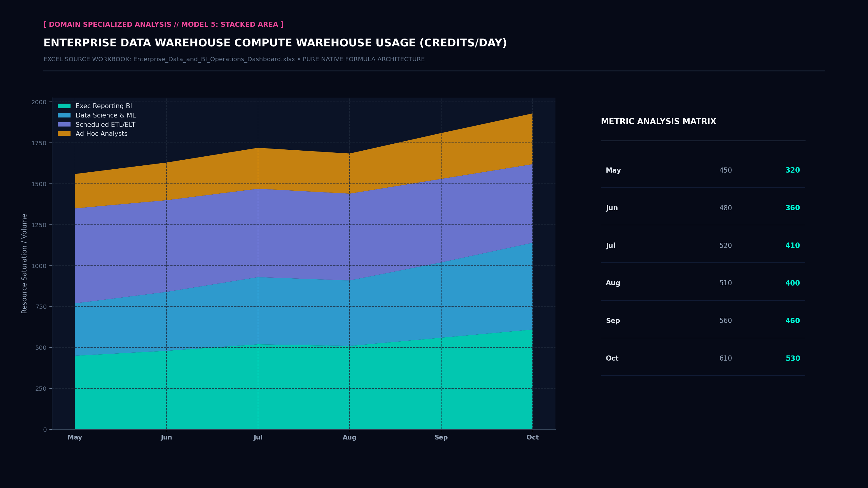The image size is (868, 488).
Task: Click the orange Ad-Hoc Analysts legend swatch
Action: (64, 134)
